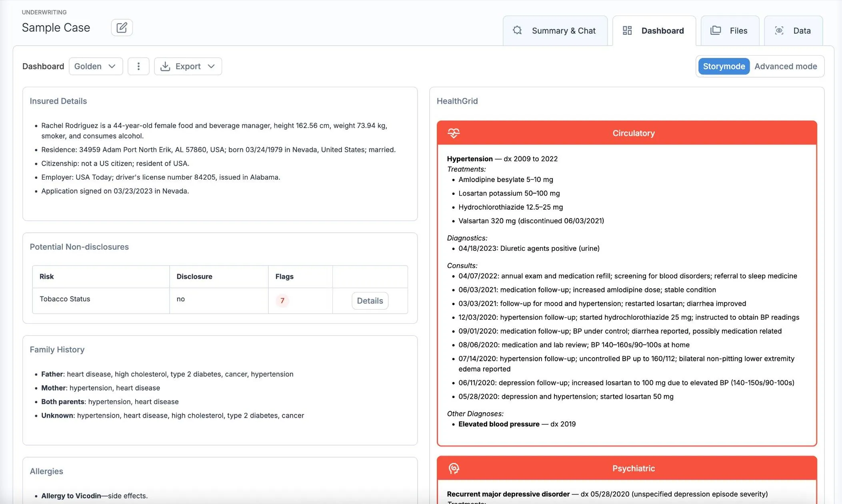Click the Dashboard grid icon
The image size is (842, 504).
627,30
